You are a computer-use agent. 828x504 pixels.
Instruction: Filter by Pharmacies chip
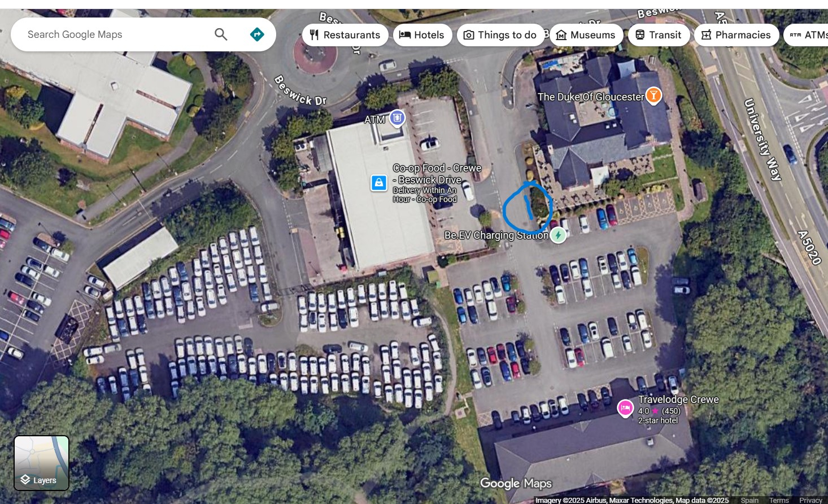tap(737, 35)
